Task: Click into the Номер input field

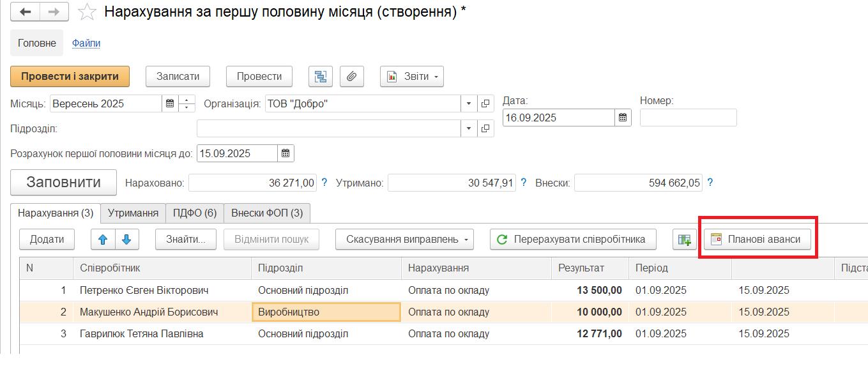Action: point(688,118)
